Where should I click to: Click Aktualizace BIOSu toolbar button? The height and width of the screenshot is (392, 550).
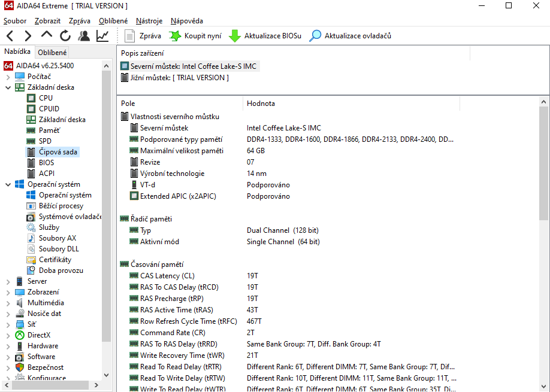click(x=265, y=36)
